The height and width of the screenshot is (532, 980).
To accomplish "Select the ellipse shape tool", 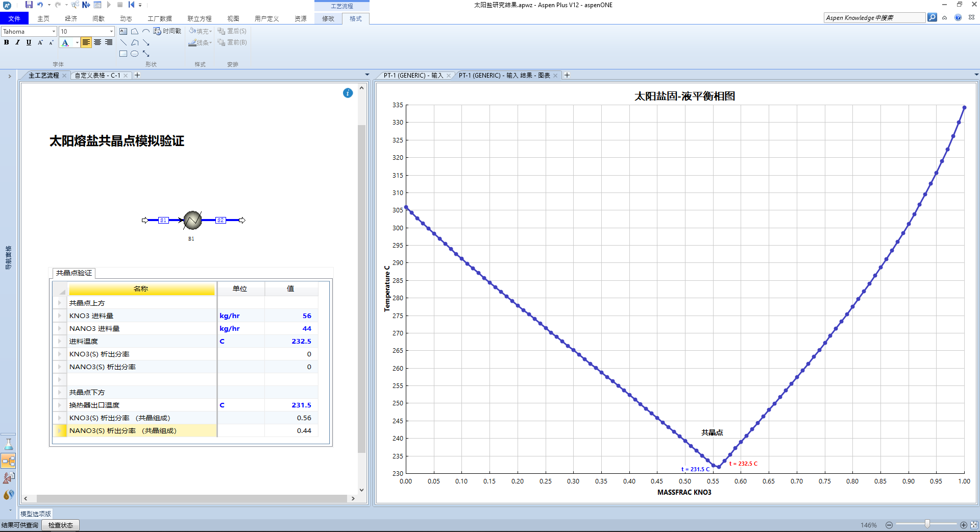I will point(135,54).
